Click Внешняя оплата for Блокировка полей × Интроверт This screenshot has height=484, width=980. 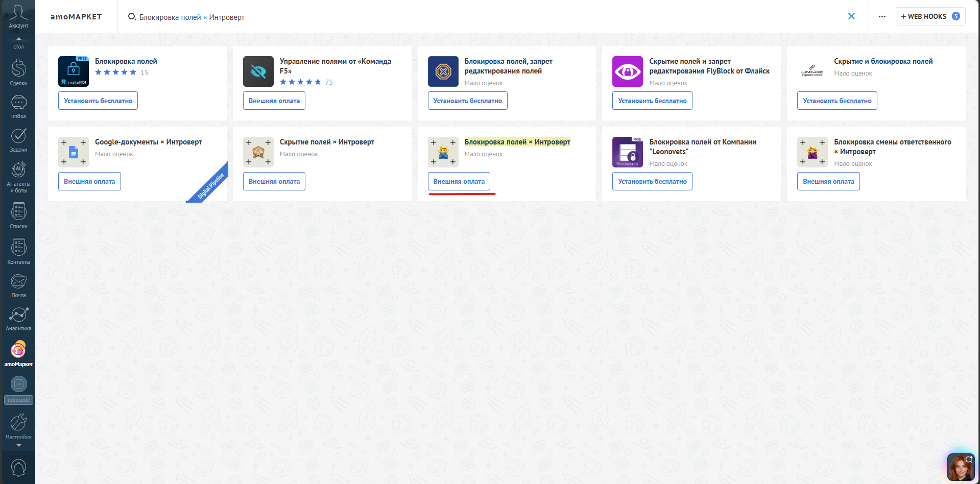[x=459, y=181]
